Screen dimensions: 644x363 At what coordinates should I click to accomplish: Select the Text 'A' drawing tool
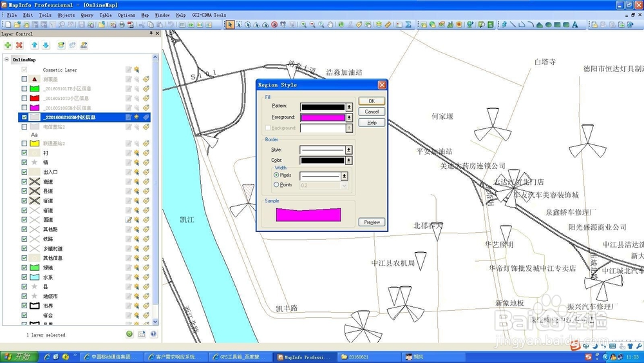point(575,25)
